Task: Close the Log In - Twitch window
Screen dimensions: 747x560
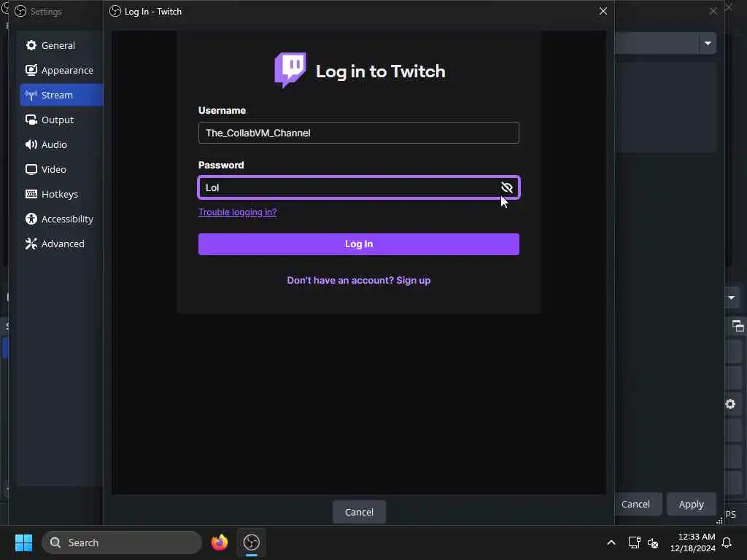Action: (x=603, y=11)
